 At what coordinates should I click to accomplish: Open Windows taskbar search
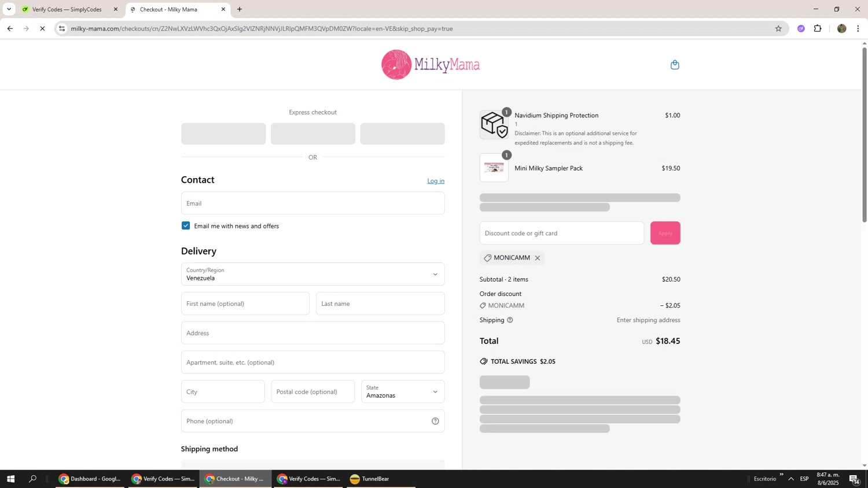(33, 479)
